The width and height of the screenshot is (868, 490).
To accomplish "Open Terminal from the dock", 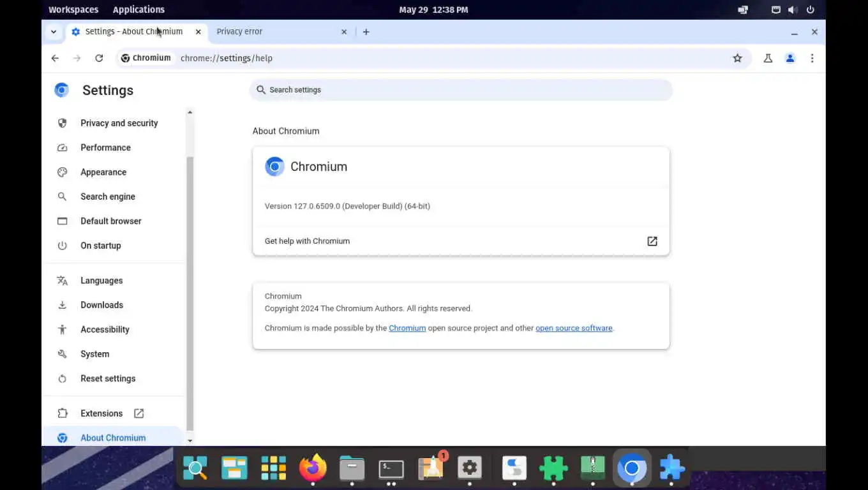I will [391, 468].
